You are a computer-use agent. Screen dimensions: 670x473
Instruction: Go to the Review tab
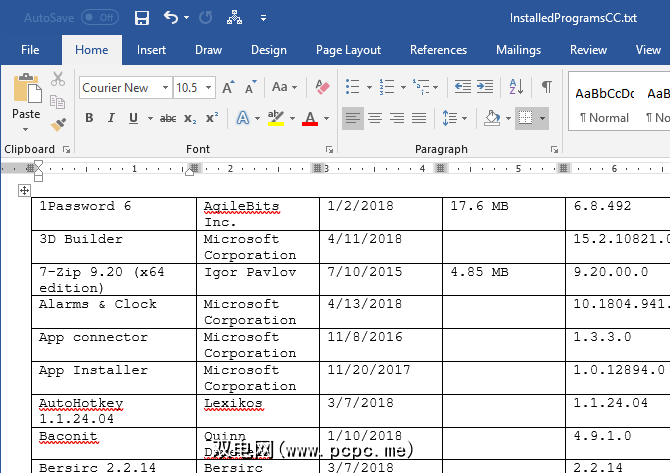coord(588,50)
